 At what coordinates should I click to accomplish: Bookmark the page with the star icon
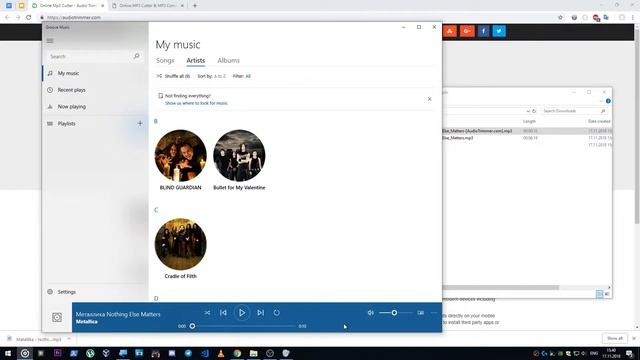click(560, 18)
